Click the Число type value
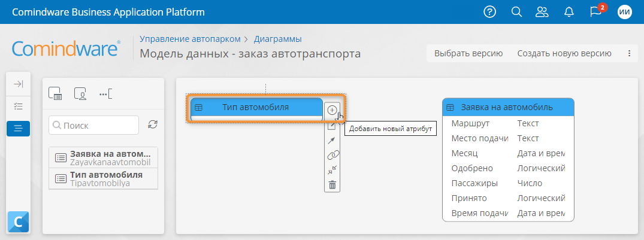Viewport: 644px width, 240px height. (530, 183)
